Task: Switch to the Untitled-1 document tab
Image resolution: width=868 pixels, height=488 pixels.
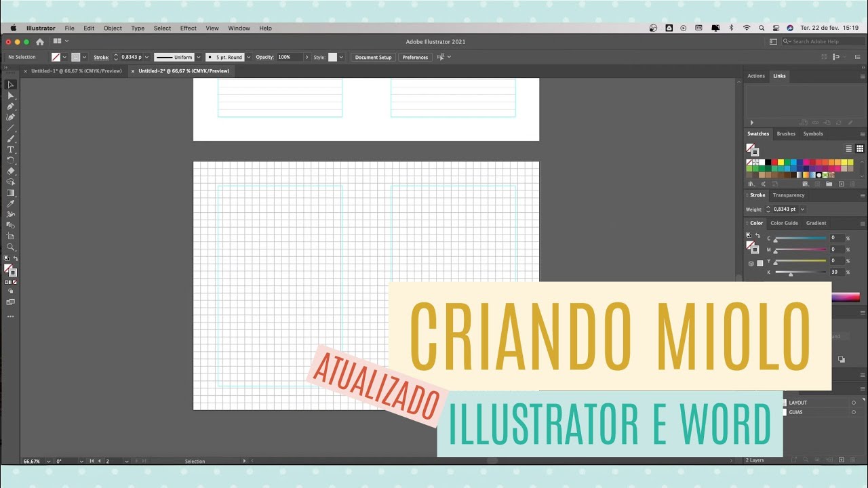Action: tap(77, 70)
